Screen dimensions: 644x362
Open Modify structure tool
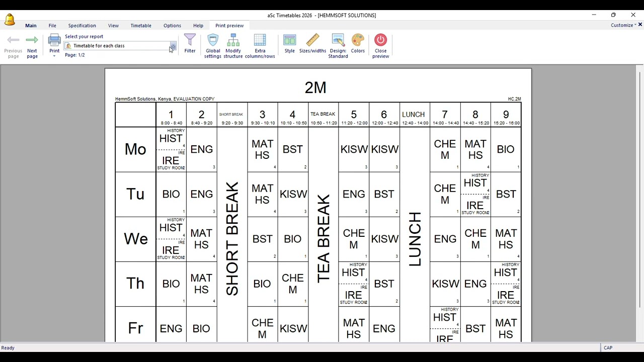tap(233, 46)
